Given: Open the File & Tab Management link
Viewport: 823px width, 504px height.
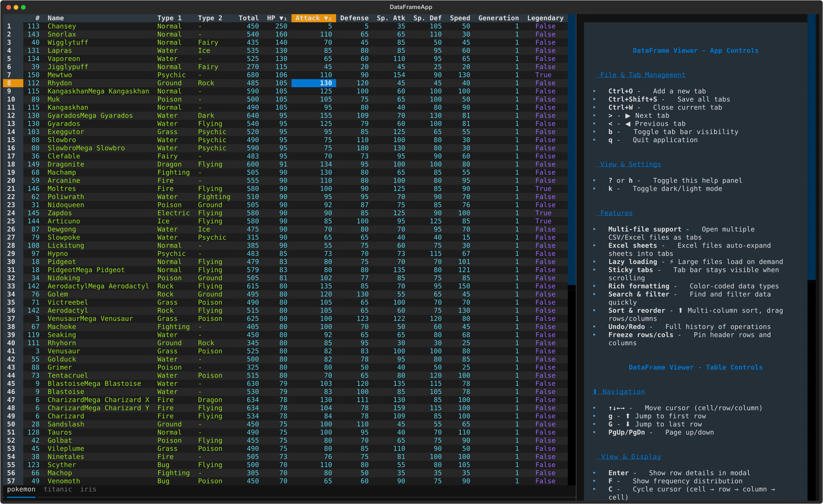Looking at the screenshot, I should pyautogui.click(x=642, y=75).
